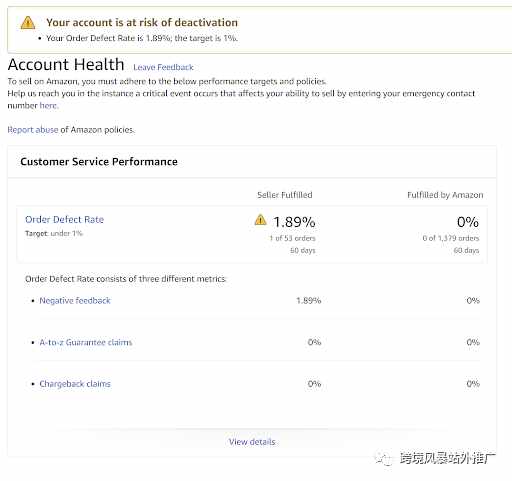Open A-to-z Guarantee claims link
Viewport: 512px width, 481px height.
86,342
